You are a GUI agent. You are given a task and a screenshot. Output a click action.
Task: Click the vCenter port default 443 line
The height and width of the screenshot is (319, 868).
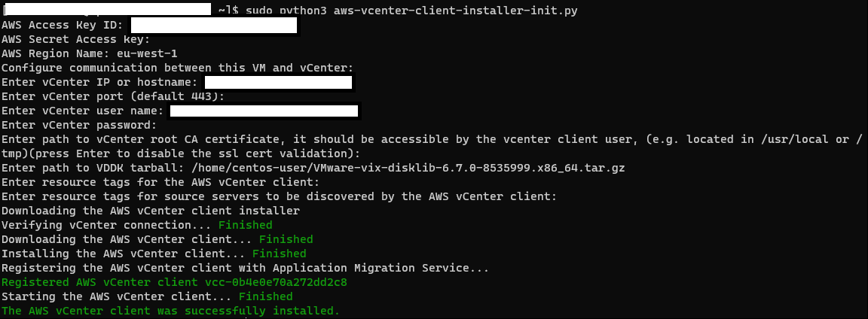[114, 97]
